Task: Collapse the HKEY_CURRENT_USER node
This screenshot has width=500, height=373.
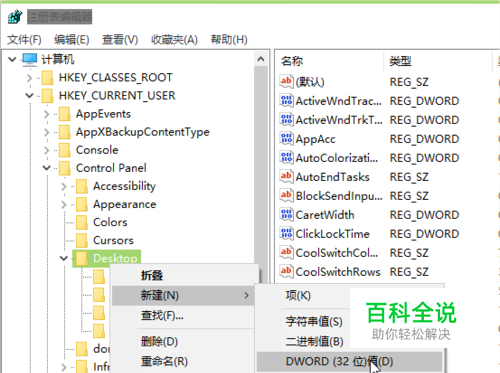Action: [x=29, y=96]
